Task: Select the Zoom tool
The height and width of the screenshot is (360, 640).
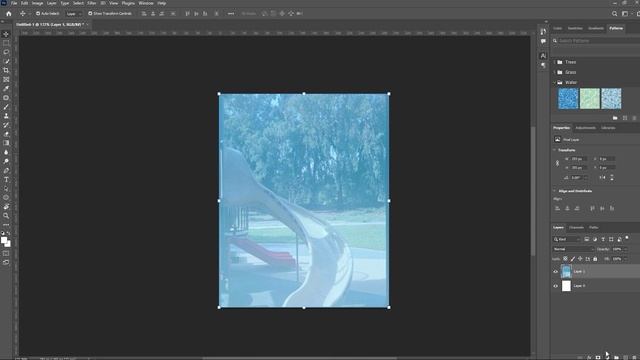Action: [x=6, y=216]
